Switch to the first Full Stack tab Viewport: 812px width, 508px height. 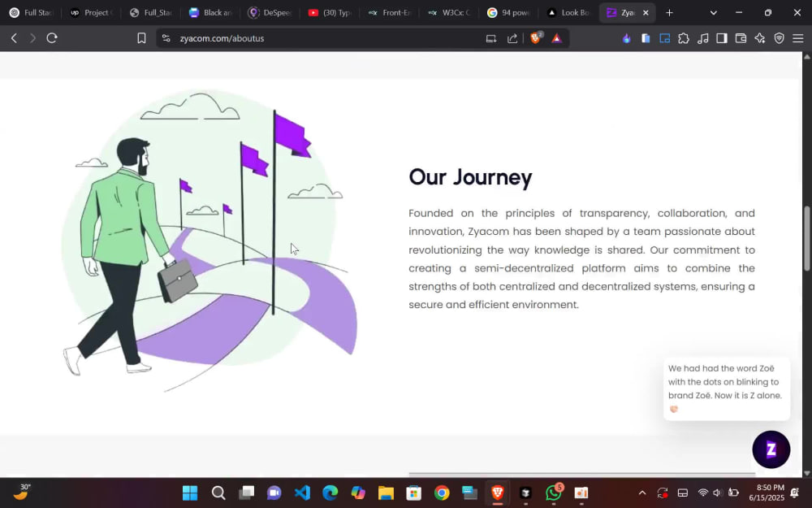tap(31, 12)
